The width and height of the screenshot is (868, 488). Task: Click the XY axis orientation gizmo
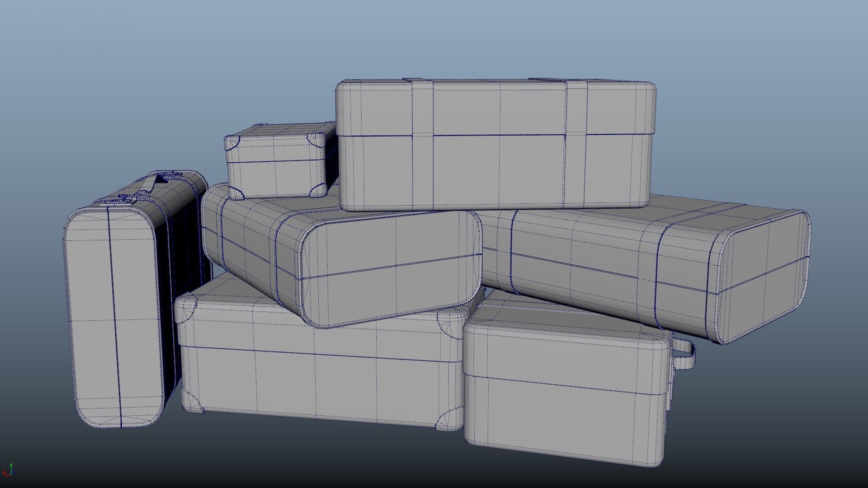click(8, 470)
